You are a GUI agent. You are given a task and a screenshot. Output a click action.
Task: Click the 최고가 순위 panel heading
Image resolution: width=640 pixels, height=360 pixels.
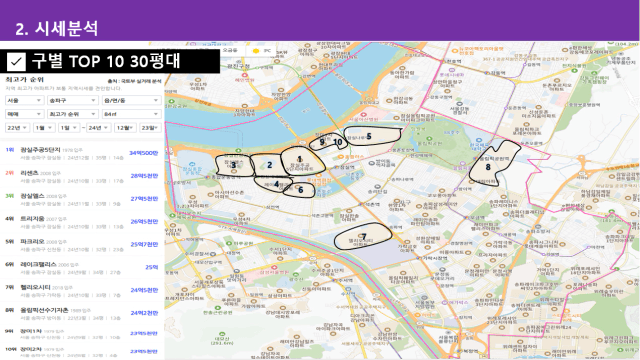point(24,80)
